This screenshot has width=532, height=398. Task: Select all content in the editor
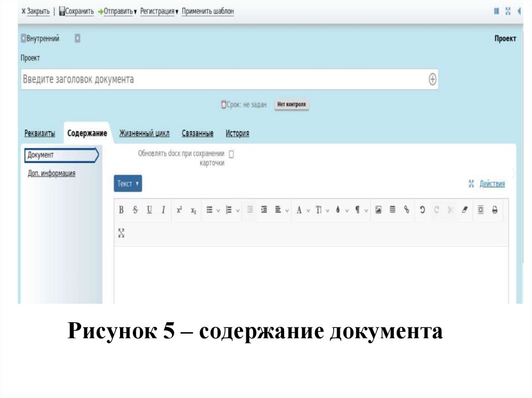[481, 210]
